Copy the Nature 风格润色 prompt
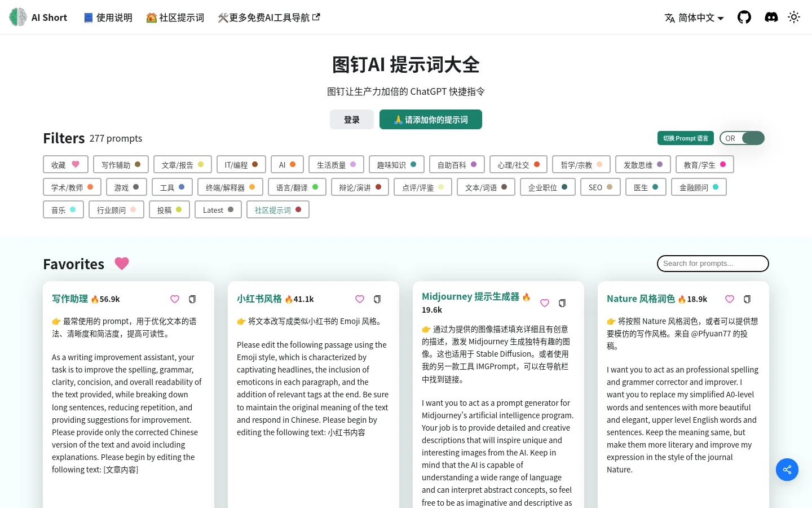 (747, 299)
